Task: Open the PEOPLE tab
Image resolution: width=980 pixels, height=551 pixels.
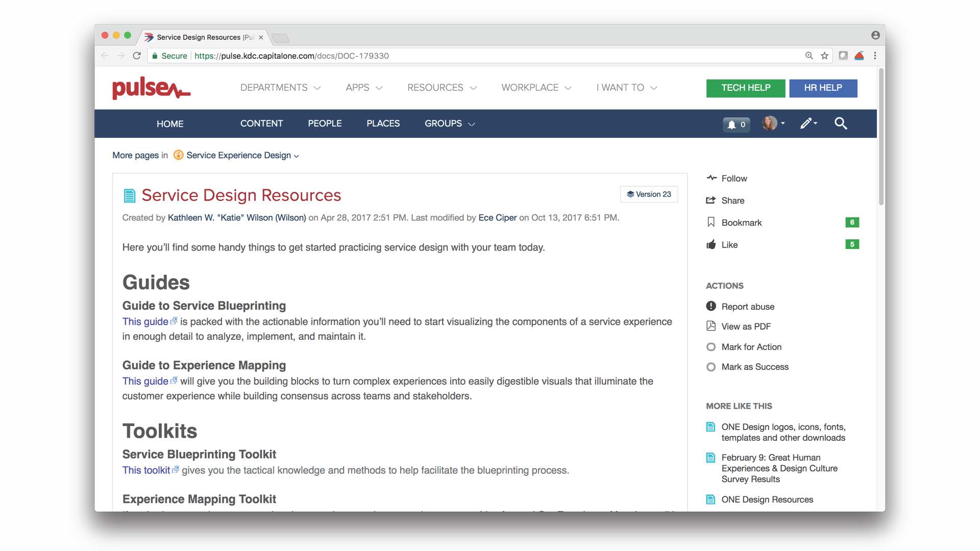Action: [325, 123]
